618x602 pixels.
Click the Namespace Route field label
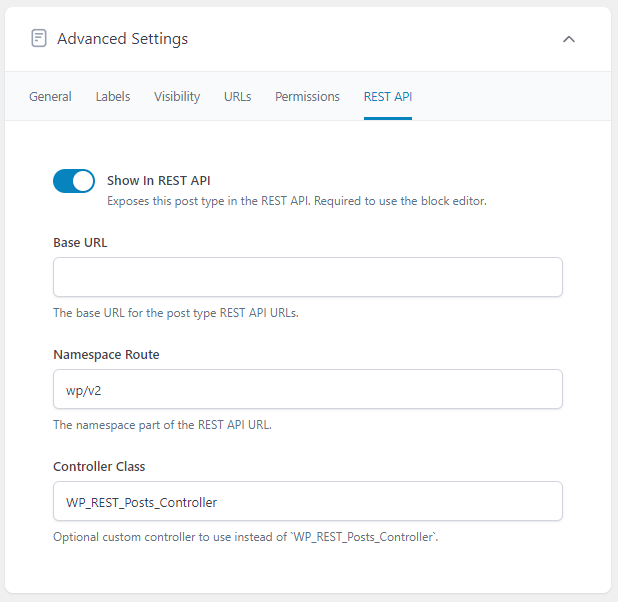[106, 354]
